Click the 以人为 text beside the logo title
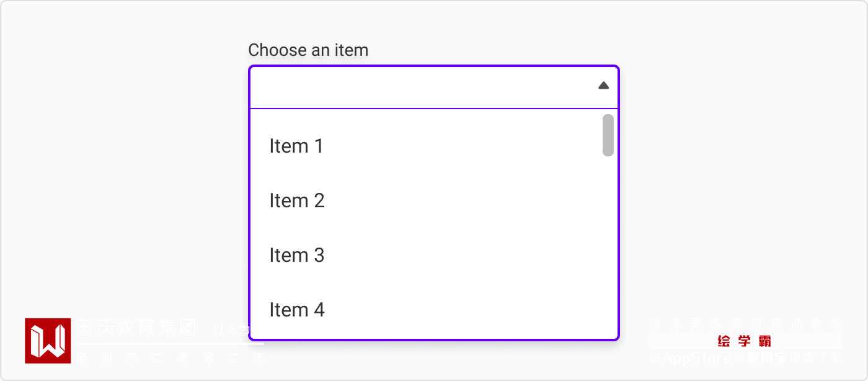The image size is (868, 381). tap(230, 329)
